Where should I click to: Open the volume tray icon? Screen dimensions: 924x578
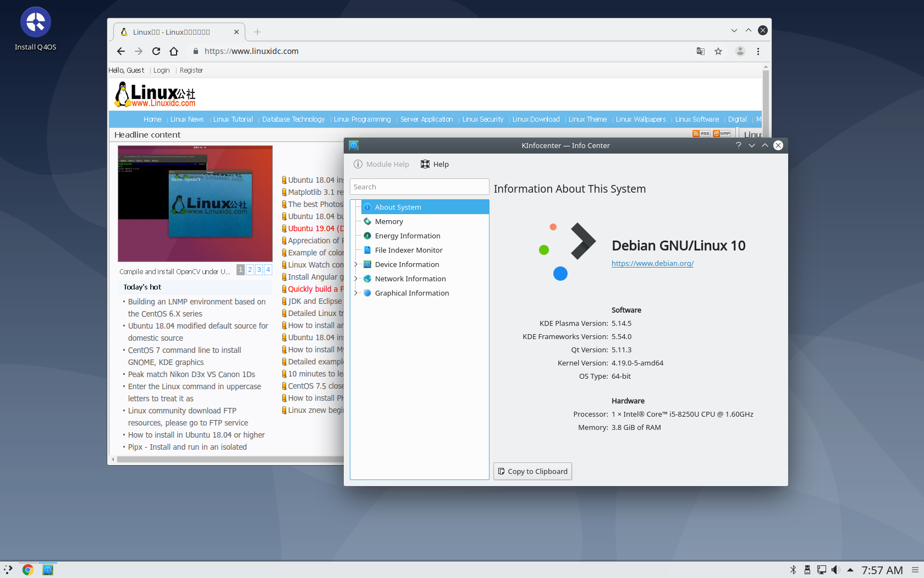[x=836, y=570]
